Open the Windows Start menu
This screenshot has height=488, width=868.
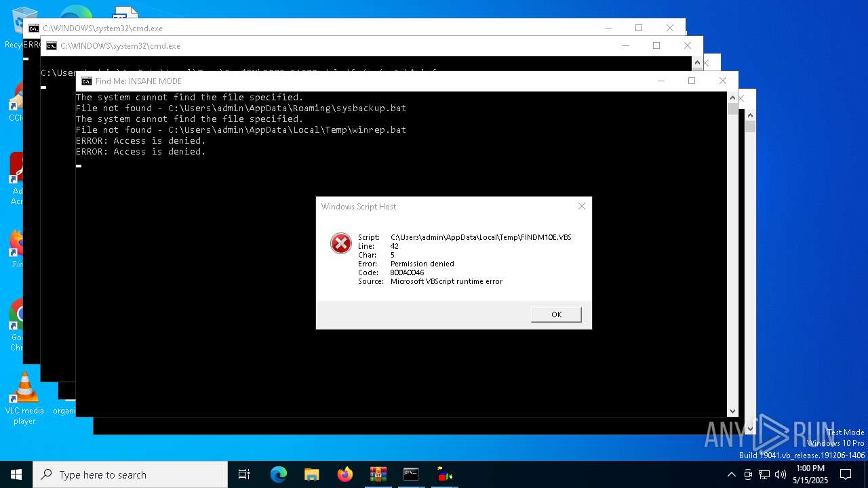(16, 474)
